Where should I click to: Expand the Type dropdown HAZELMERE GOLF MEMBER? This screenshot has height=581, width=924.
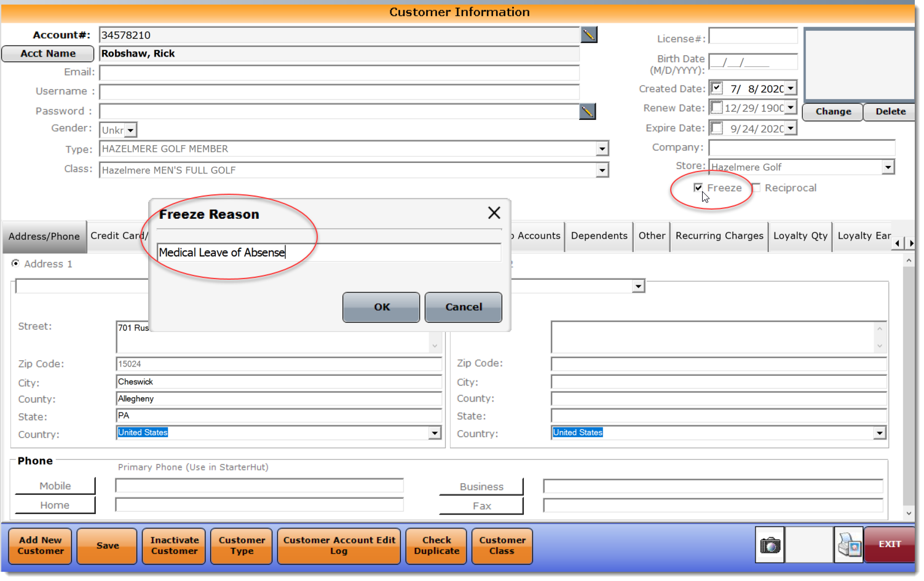tap(602, 149)
